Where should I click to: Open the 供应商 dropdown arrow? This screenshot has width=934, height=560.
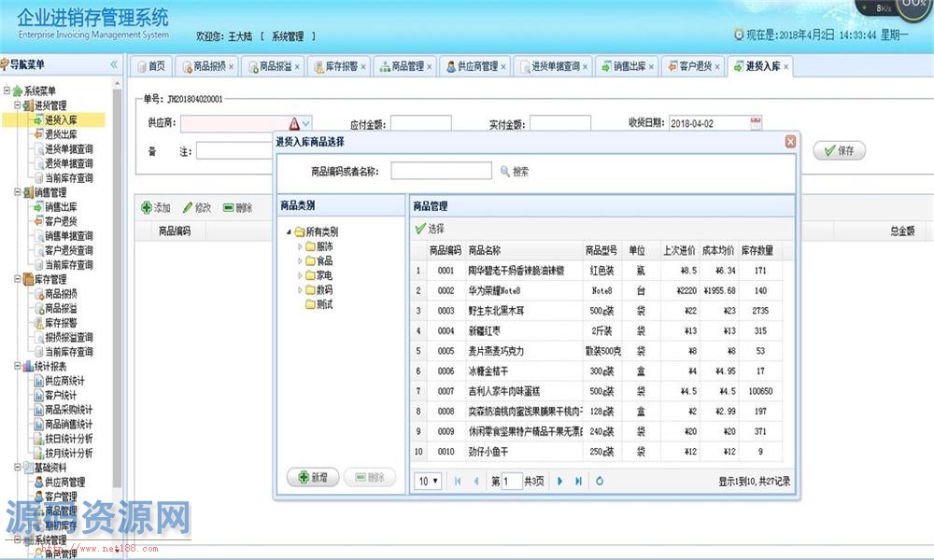[306, 123]
